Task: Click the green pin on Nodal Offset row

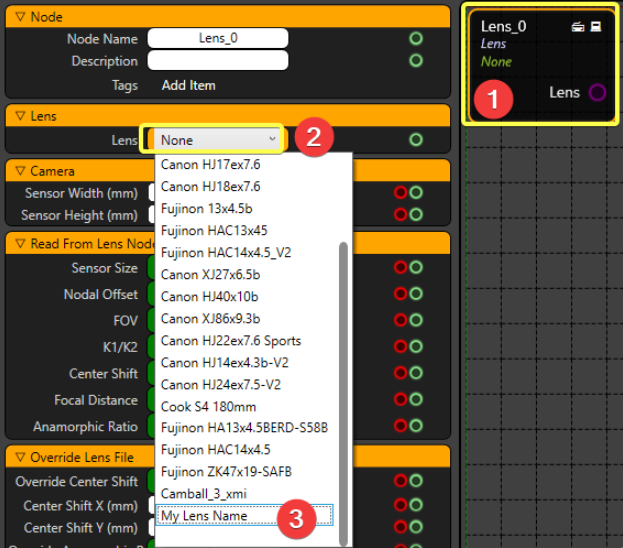Action: pos(416,294)
